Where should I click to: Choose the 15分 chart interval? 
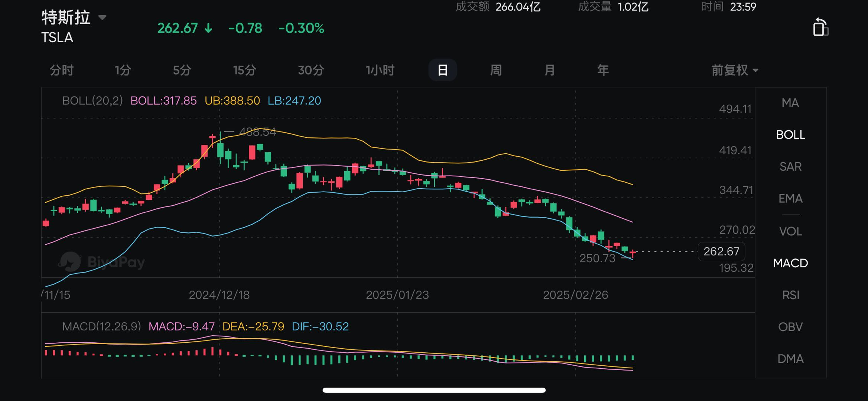(244, 70)
